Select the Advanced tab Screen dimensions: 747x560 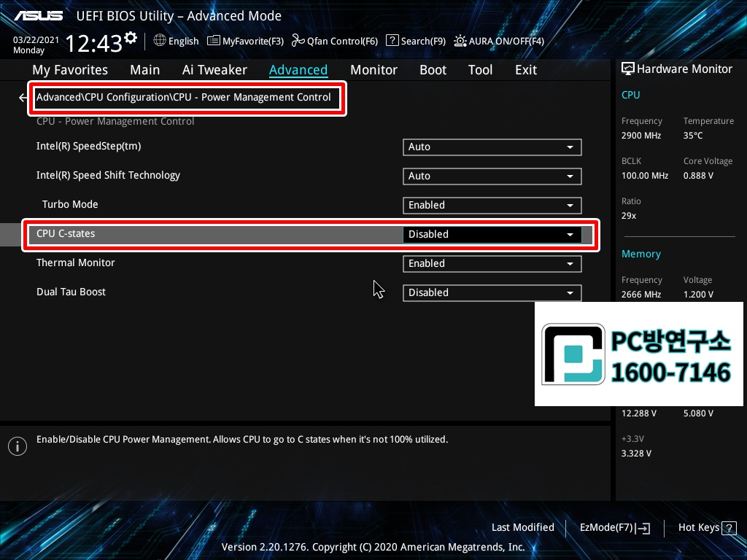[298, 70]
